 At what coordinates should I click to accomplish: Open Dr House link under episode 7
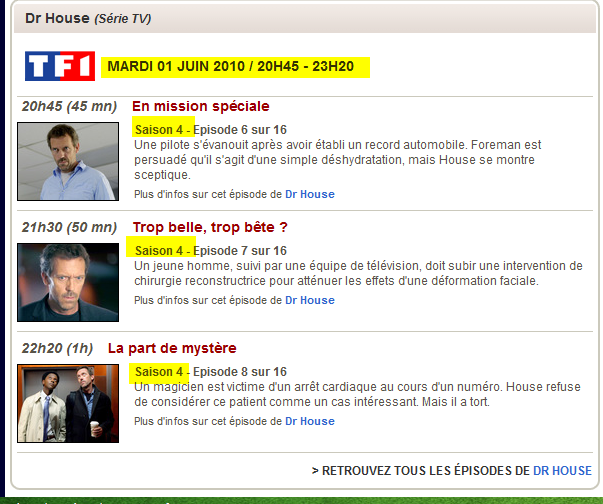point(310,300)
